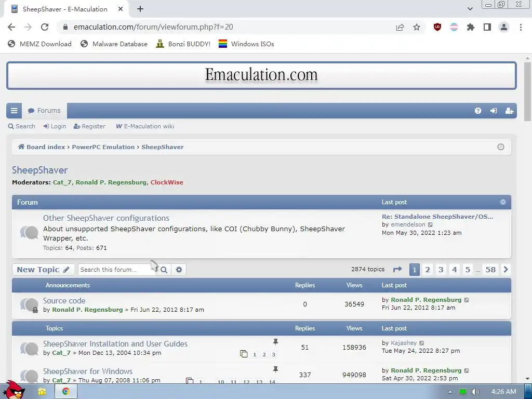Open the Source code announcement

(64, 301)
